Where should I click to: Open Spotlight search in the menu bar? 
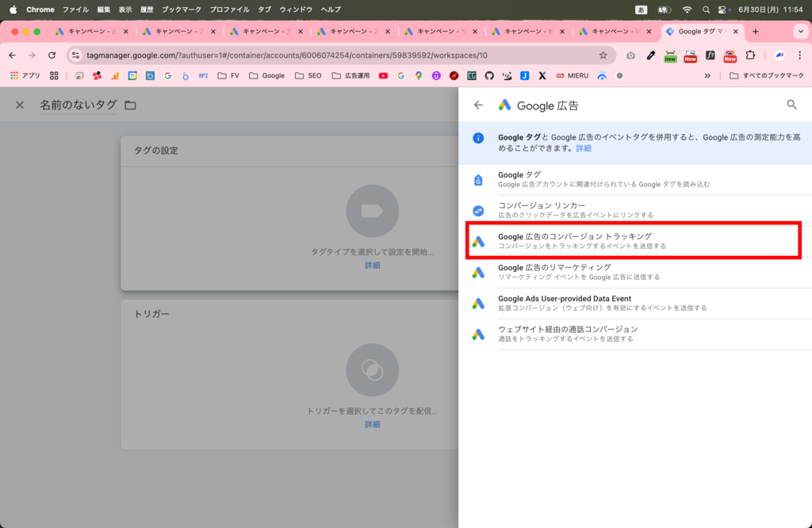(x=706, y=10)
